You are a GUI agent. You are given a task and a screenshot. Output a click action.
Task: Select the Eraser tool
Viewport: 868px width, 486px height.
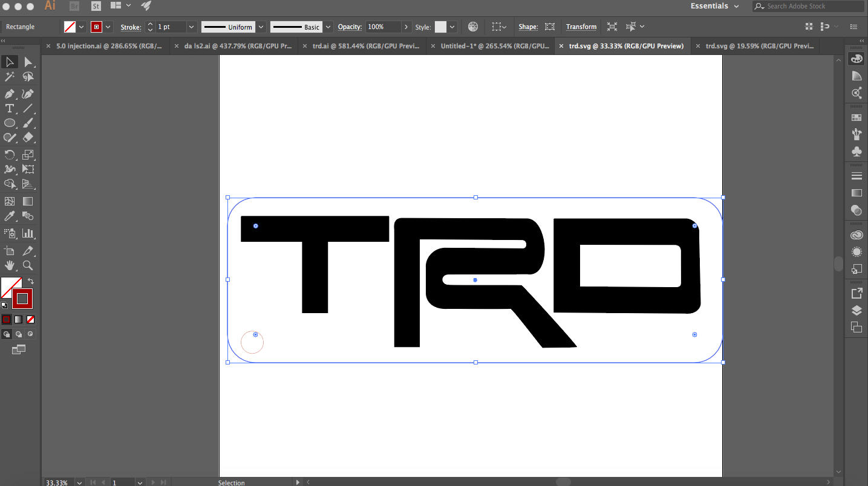[28, 138]
